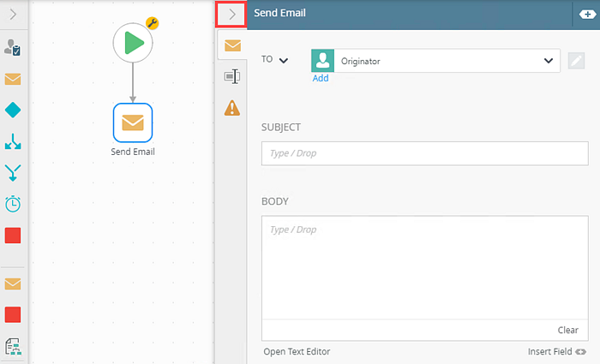Select the Send Email panel title
The width and height of the screenshot is (600, 364).
279,13
